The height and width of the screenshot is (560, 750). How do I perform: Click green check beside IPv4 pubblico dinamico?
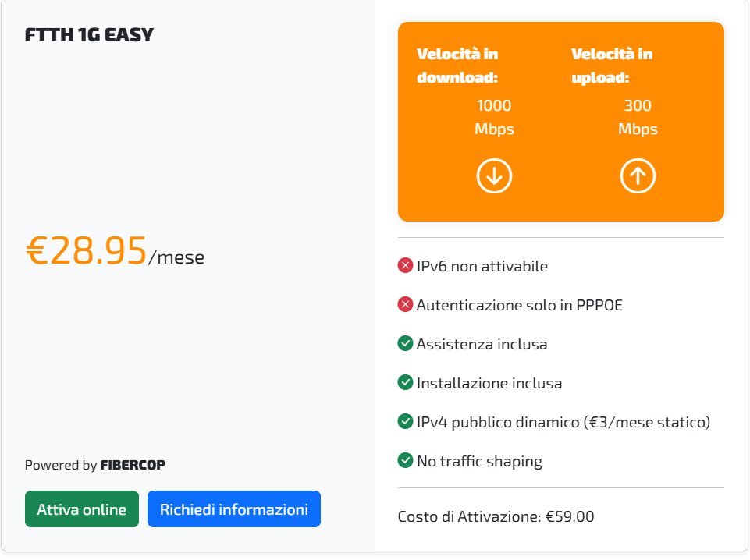point(405,422)
